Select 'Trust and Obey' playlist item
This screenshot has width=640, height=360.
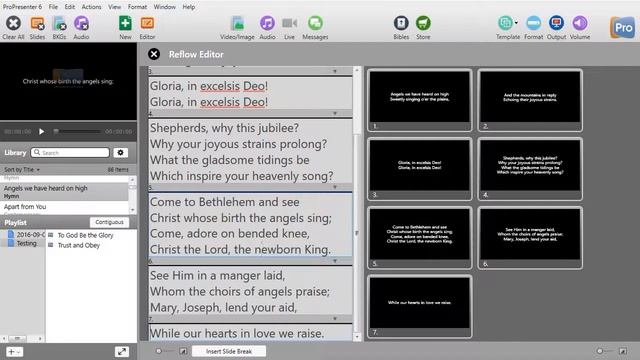click(x=79, y=245)
